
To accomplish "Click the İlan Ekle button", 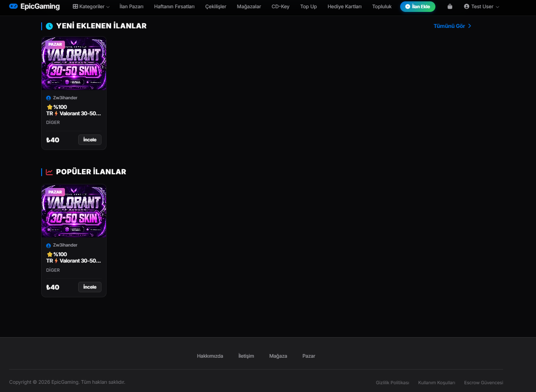I will (x=418, y=6).
